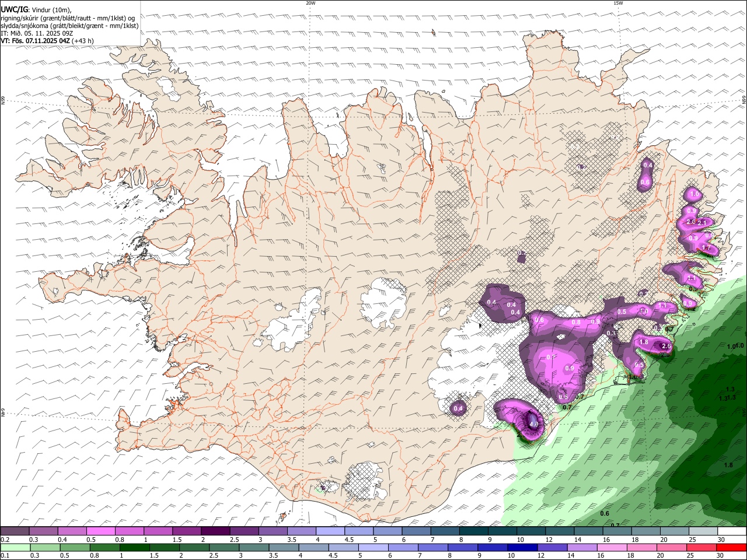
Task: Pick the white swatch after 30 in upper legend
Action: coord(732,531)
